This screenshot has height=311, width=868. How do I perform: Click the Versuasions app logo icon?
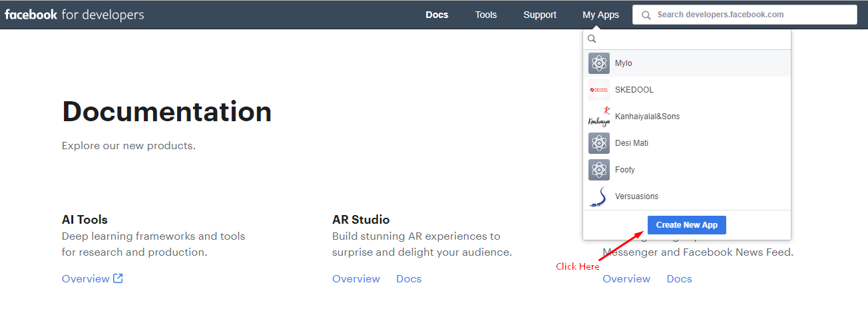[599, 196]
